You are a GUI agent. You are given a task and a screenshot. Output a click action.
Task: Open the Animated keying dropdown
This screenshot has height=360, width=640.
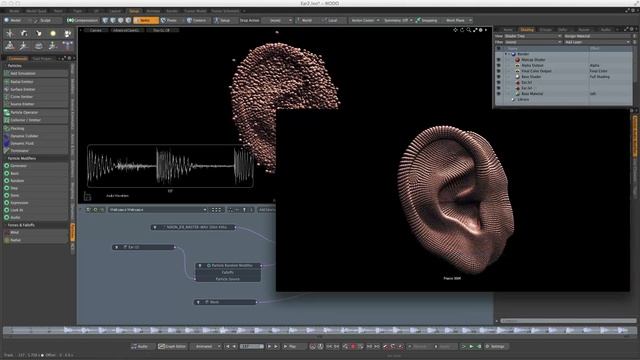click(206, 346)
